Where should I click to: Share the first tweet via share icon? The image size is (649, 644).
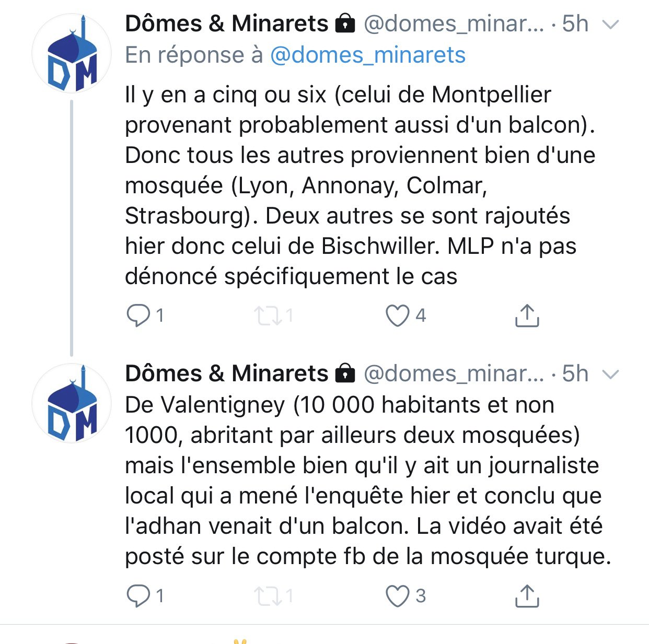point(527,315)
